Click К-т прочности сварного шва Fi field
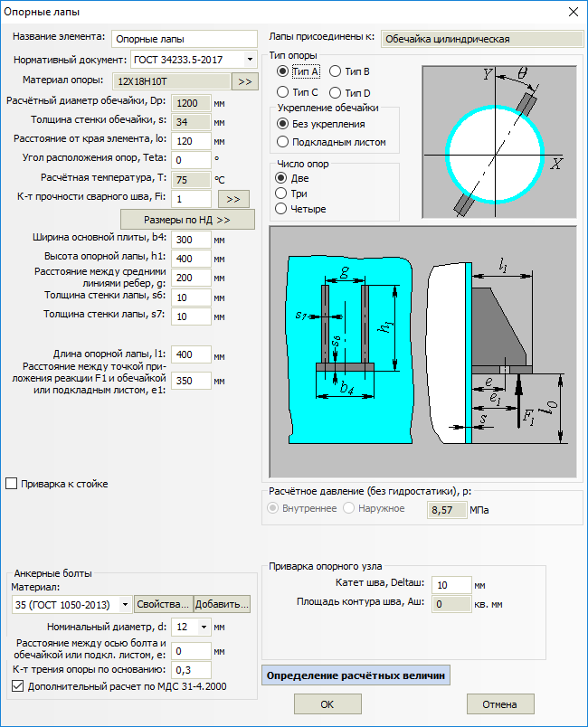 [x=191, y=199]
